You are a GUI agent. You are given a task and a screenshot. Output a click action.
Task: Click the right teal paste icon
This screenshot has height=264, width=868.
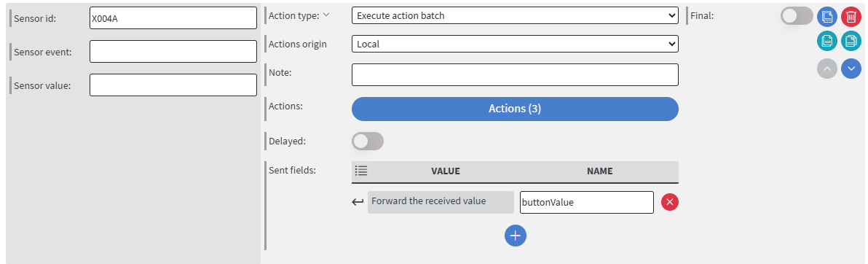coord(851,41)
